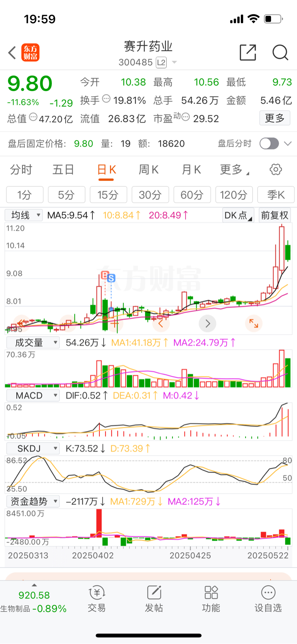297x644 pixels.
Task: Tap the blue S sell marker on chart
Action: pyautogui.click(x=111, y=278)
